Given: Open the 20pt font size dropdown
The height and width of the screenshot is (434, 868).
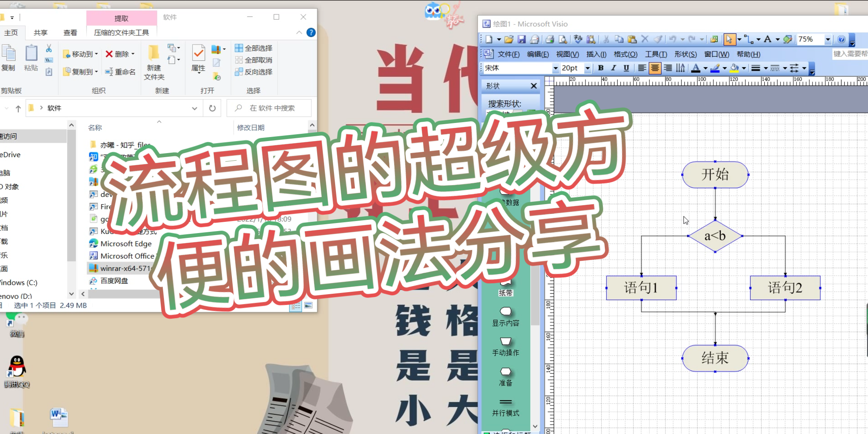Looking at the screenshot, I should point(588,68).
